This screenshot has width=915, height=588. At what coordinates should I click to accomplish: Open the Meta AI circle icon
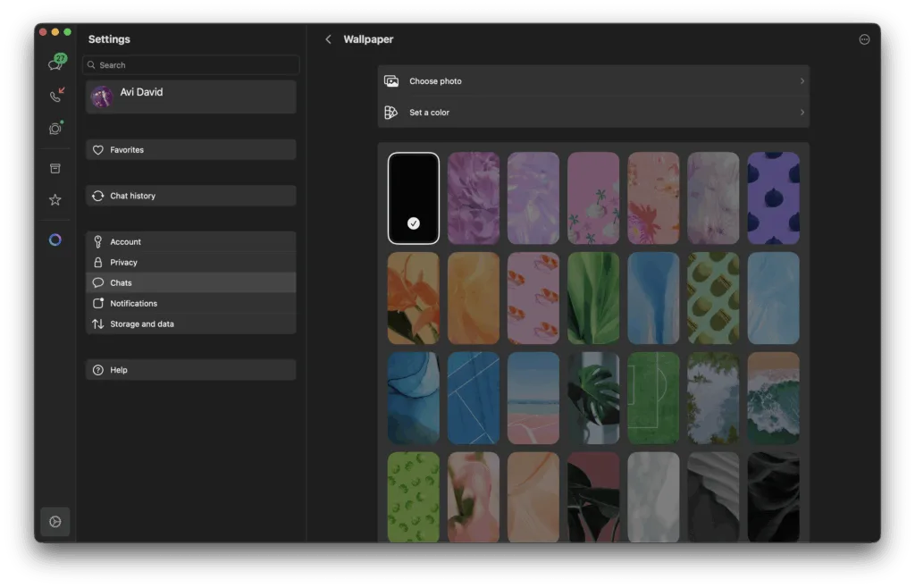click(55, 239)
